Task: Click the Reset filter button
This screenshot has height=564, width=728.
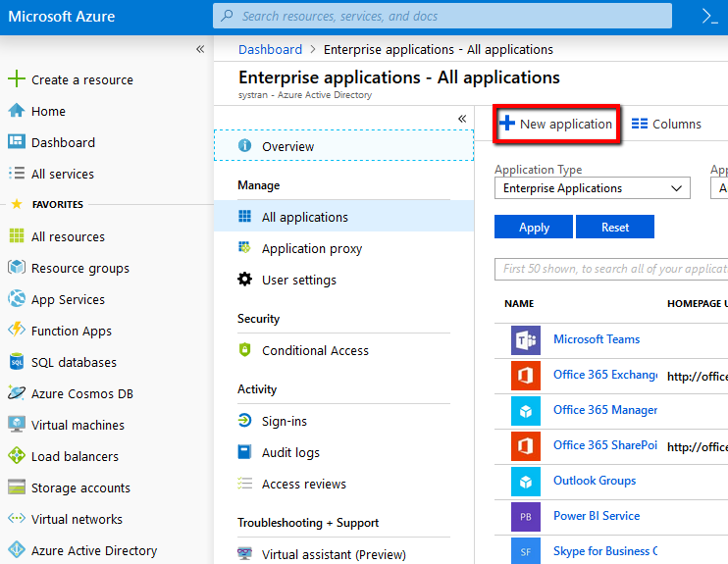Action: [615, 227]
